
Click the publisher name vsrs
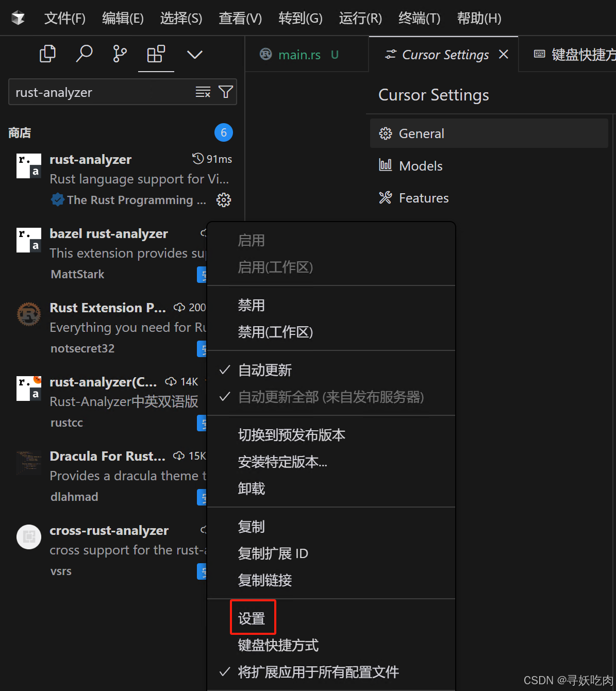pos(61,571)
